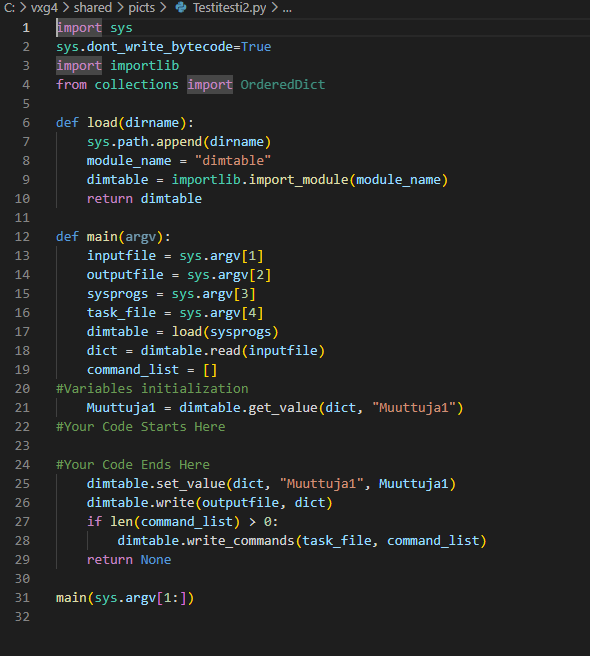Click the write_commands call on line 28

coord(240,541)
